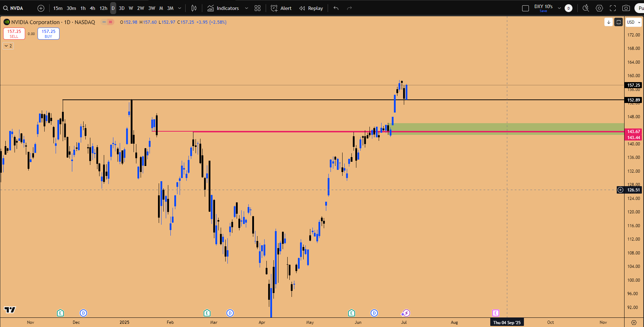Screen dimensions: 644x327
Task: Click the Publish button at top right
Action: click(x=639, y=8)
